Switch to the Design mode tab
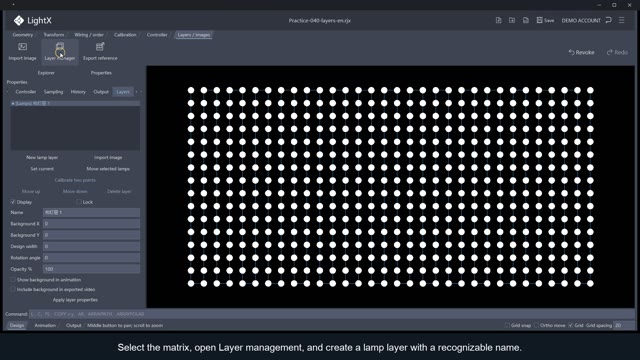The width and height of the screenshot is (640, 360). pos(17,325)
